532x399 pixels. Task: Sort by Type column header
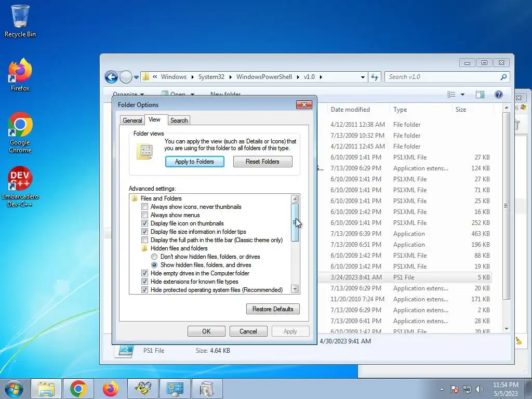pyautogui.click(x=421, y=110)
